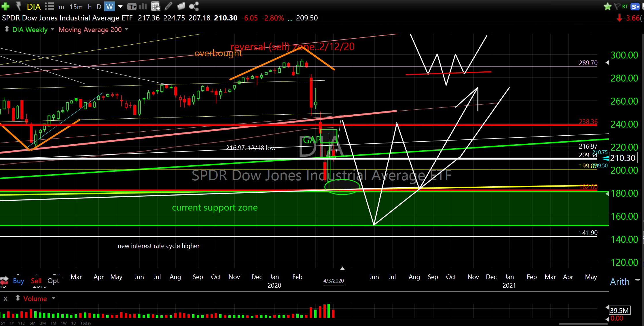
Task: Open the chart folder templates icon
Action: click(181, 6)
